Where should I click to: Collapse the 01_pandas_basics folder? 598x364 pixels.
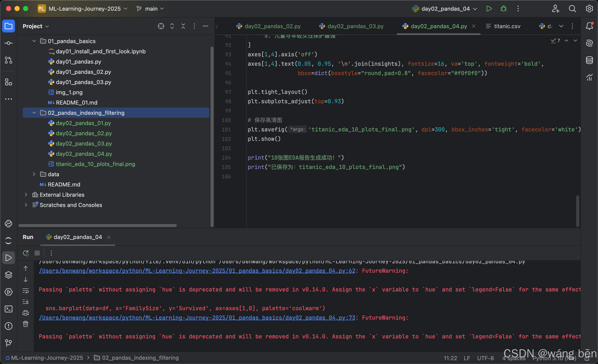click(34, 41)
